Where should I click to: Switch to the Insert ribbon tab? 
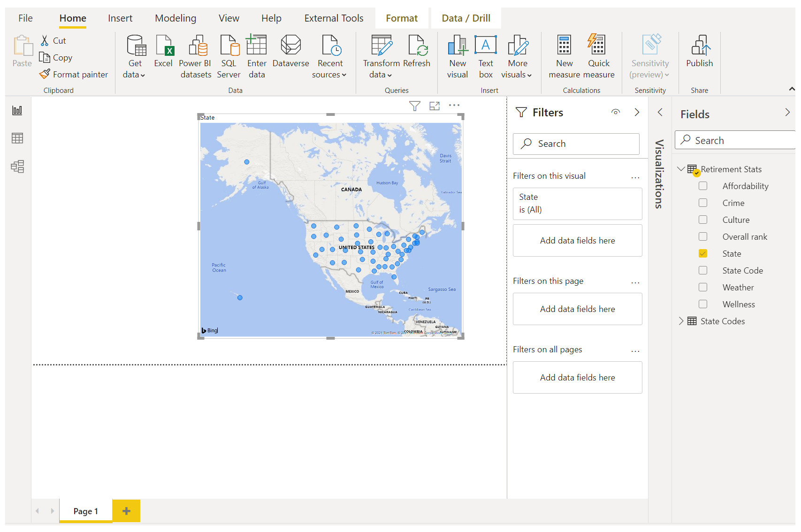[120, 18]
